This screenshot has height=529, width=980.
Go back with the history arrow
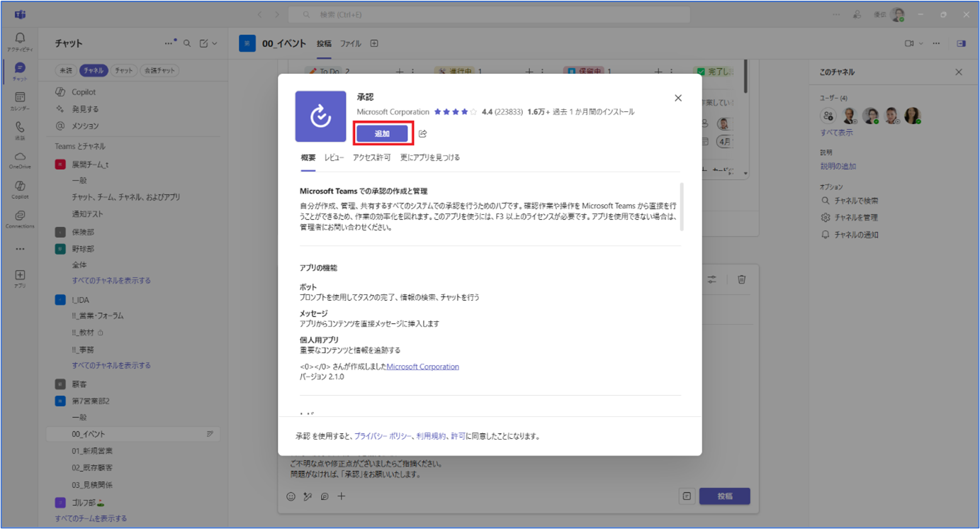tap(259, 14)
